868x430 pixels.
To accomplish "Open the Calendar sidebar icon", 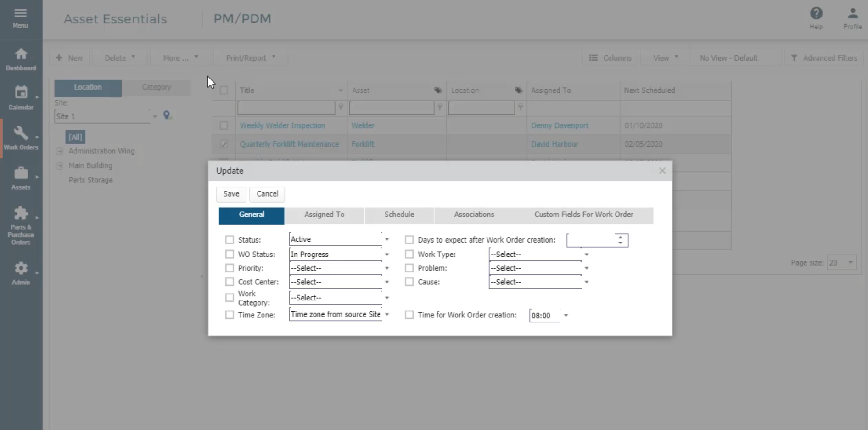I will click(21, 94).
